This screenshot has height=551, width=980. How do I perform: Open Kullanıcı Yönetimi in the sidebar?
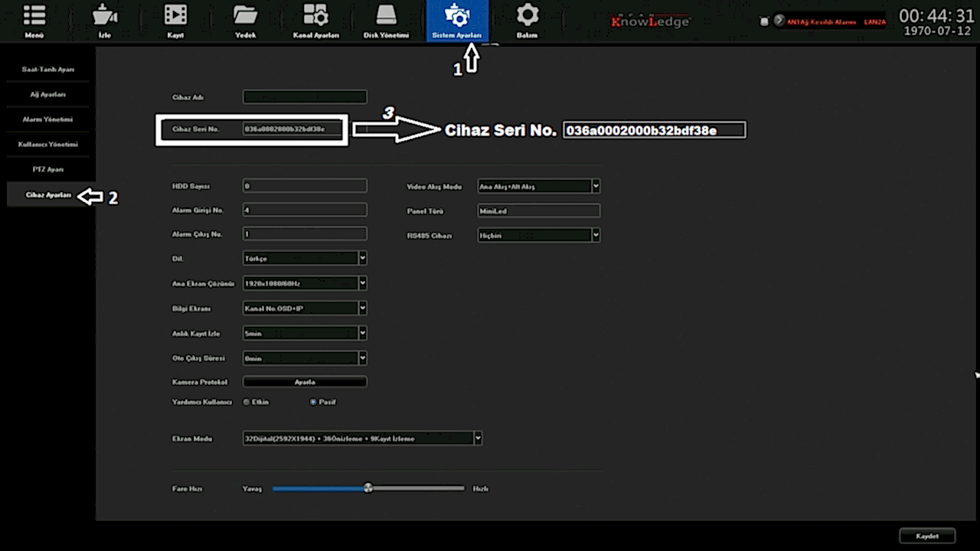47,144
